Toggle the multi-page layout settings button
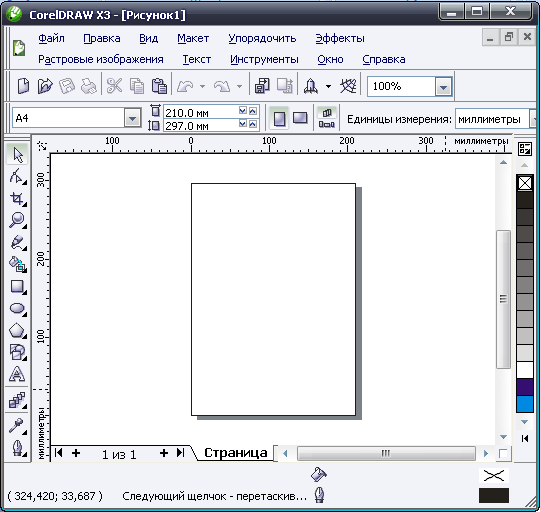The height and width of the screenshot is (512, 540). [x=326, y=118]
